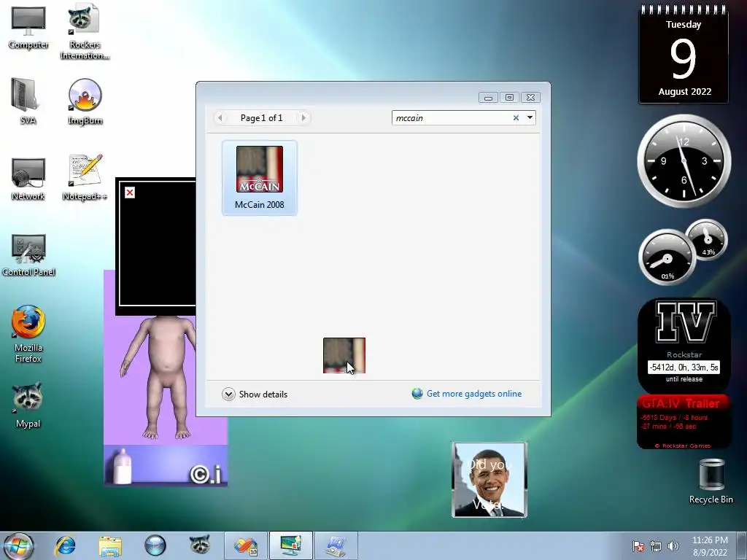Maximize the gadget gallery window
Screen dimensions: 747x560
tap(509, 98)
